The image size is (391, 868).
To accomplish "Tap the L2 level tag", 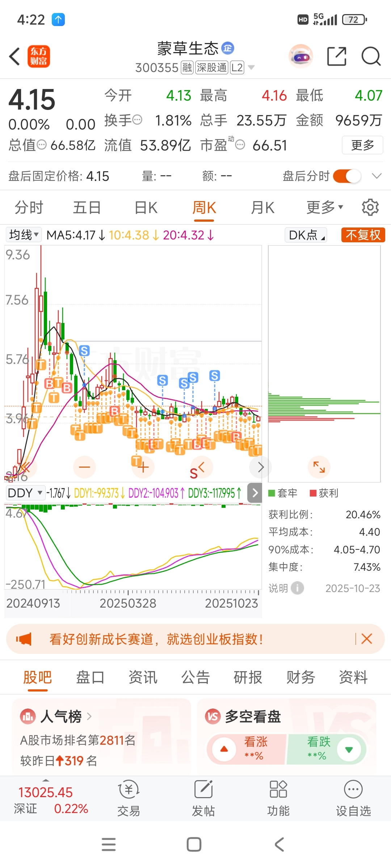I will tap(237, 68).
